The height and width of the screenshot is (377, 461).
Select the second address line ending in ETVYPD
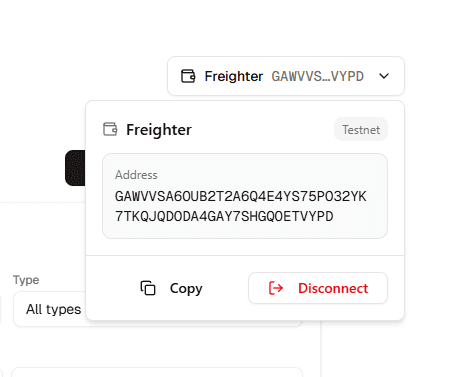click(224, 216)
